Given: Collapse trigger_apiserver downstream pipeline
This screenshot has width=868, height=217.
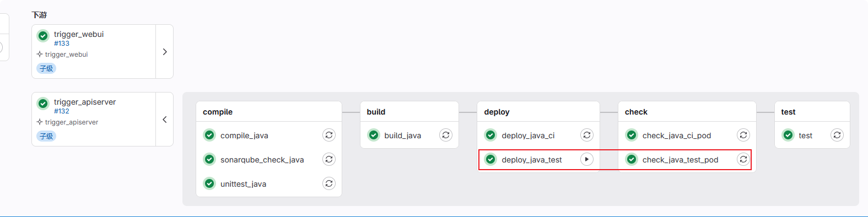Looking at the screenshot, I should [165, 120].
